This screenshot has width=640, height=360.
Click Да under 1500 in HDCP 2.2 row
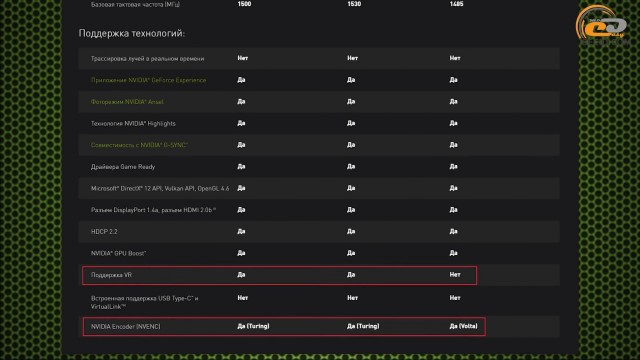pyautogui.click(x=241, y=231)
